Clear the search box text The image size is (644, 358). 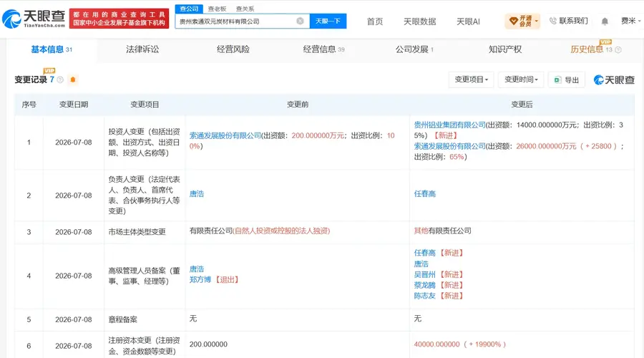pyautogui.click(x=301, y=21)
